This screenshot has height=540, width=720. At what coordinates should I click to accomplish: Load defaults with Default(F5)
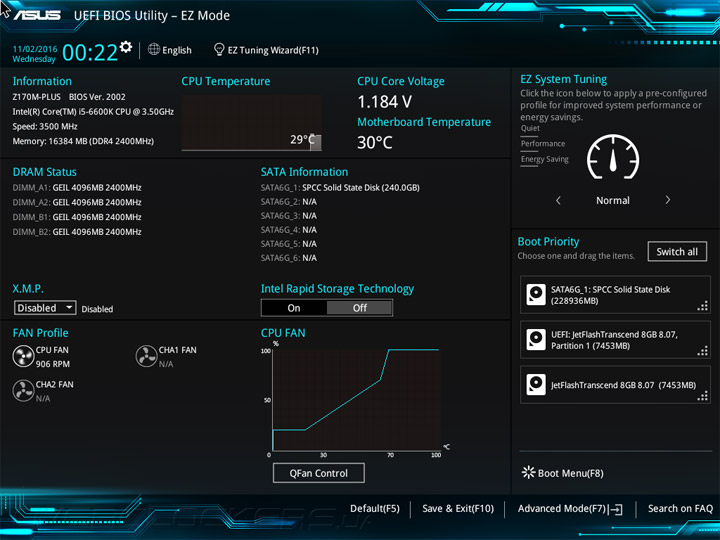375,509
